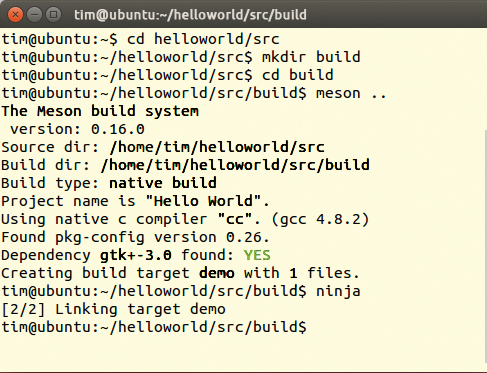Image resolution: width=487 pixels, height=373 pixels.
Task: Close the terminal window
Action: click(15, 15)
